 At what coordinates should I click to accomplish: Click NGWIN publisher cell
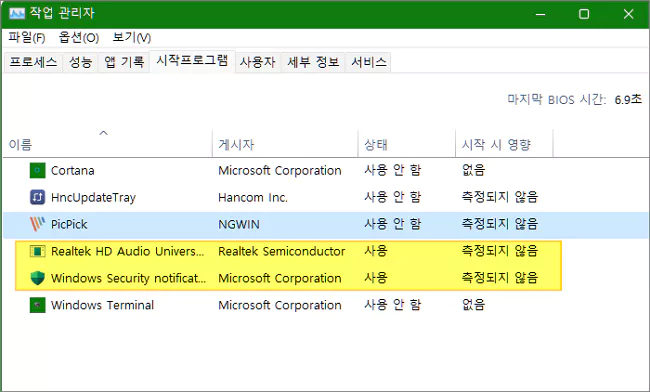(x=239, y=224)
